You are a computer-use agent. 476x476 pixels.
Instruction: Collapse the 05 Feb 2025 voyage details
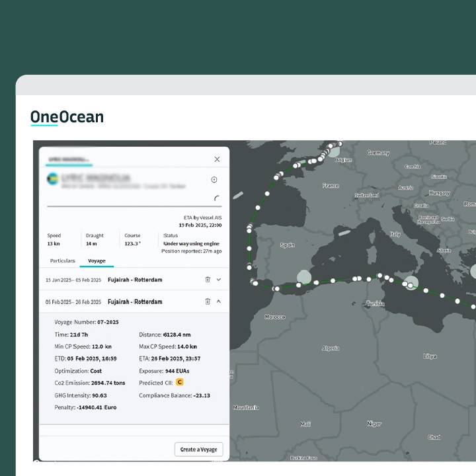219,301
